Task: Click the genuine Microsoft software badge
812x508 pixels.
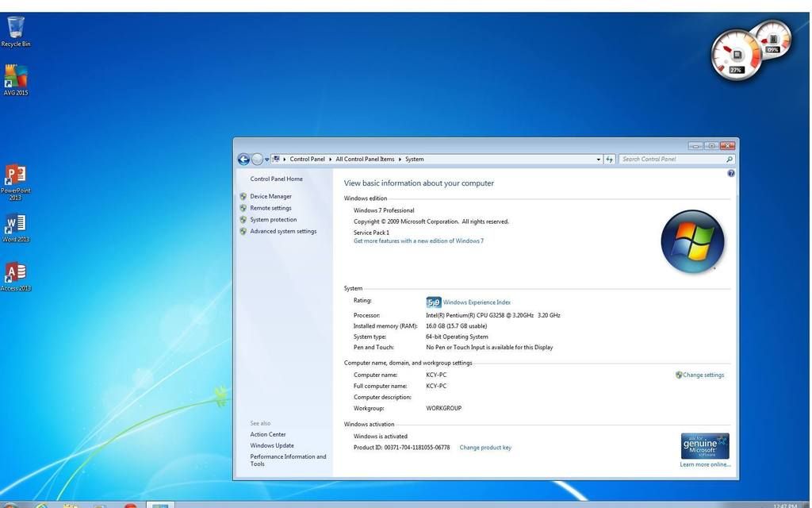Action: [705, 446]
